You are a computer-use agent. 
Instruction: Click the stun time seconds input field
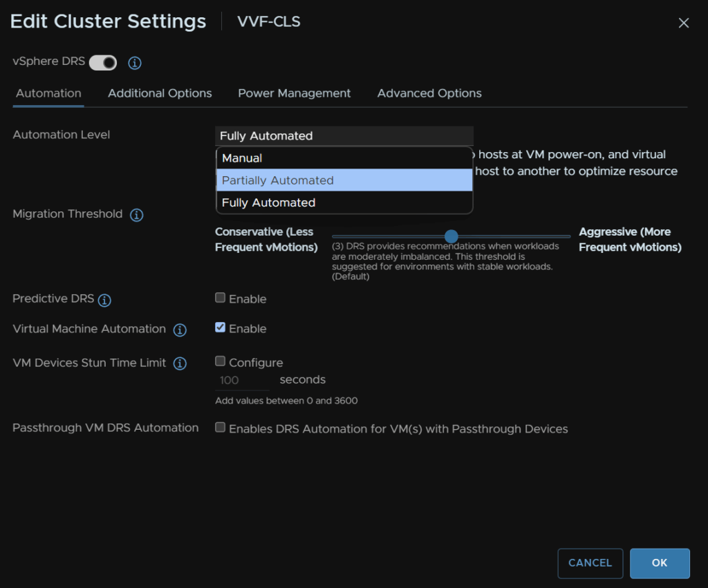point(242,381)
